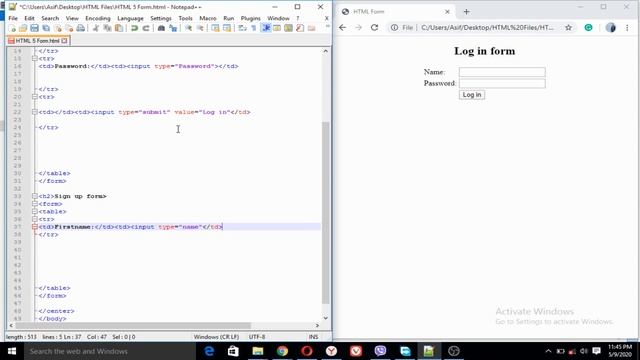Collapse the red Firstname line fold marker
Viewport: 640px width, 360px height.
(x=35, y=227)
